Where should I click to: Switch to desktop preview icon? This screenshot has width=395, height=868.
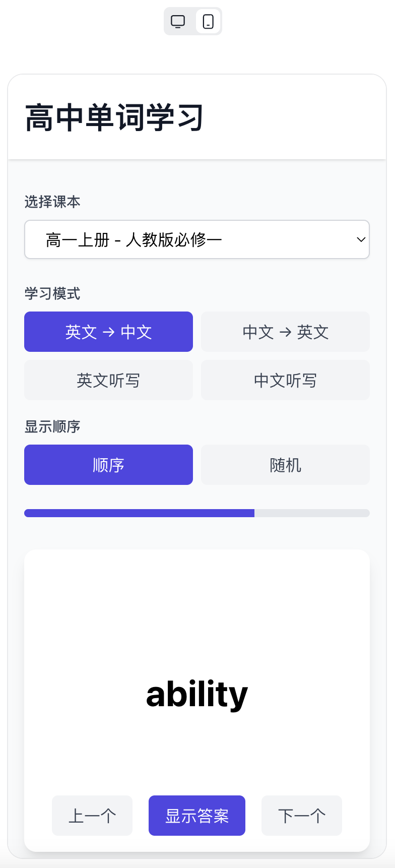click(x=178, y=21)
